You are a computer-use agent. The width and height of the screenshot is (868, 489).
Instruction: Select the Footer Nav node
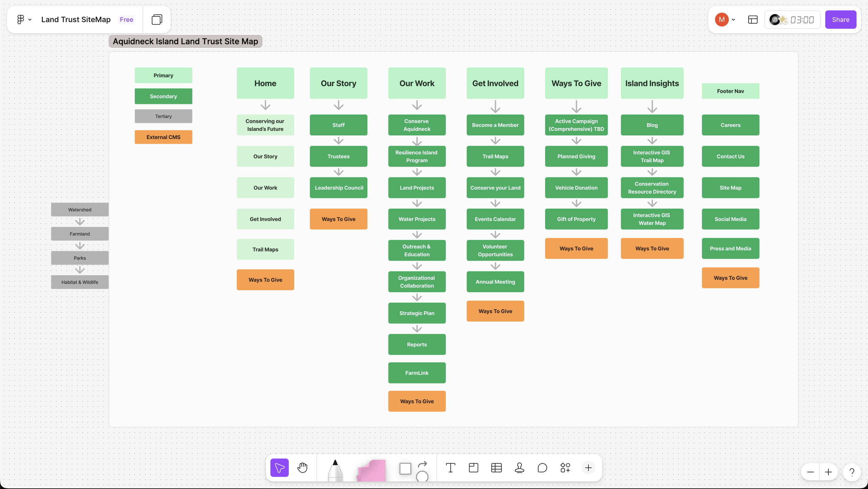[x=731, y=91]
